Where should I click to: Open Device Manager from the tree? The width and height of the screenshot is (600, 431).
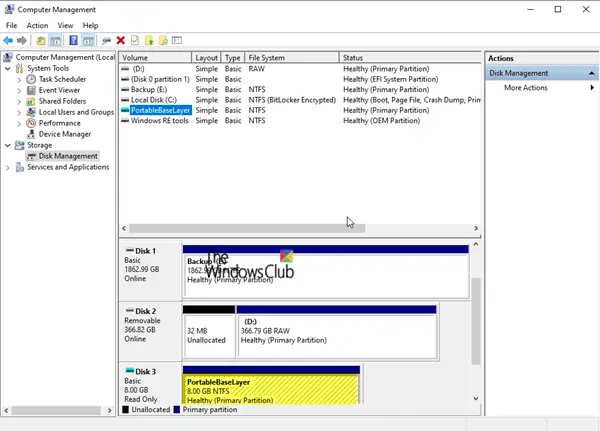tap(64, 134)
